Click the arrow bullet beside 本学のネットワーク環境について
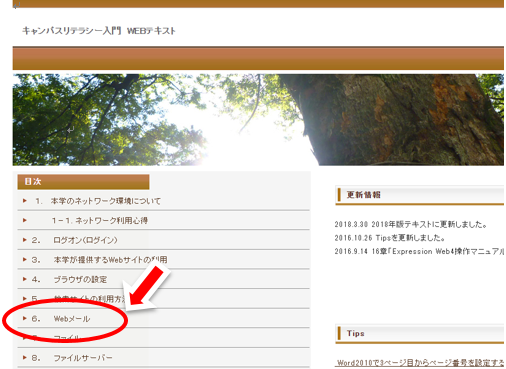Viewport: 506px width, 369px height. click(x=25, y=201)
